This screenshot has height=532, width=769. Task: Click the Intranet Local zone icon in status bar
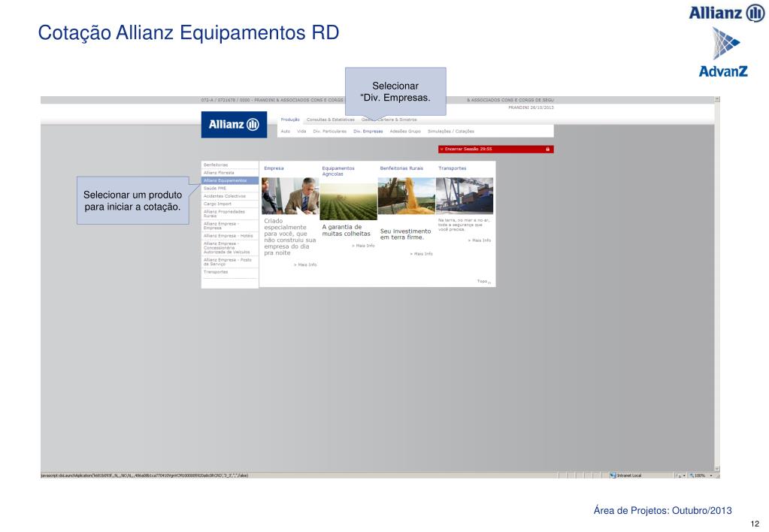[613, 475]
